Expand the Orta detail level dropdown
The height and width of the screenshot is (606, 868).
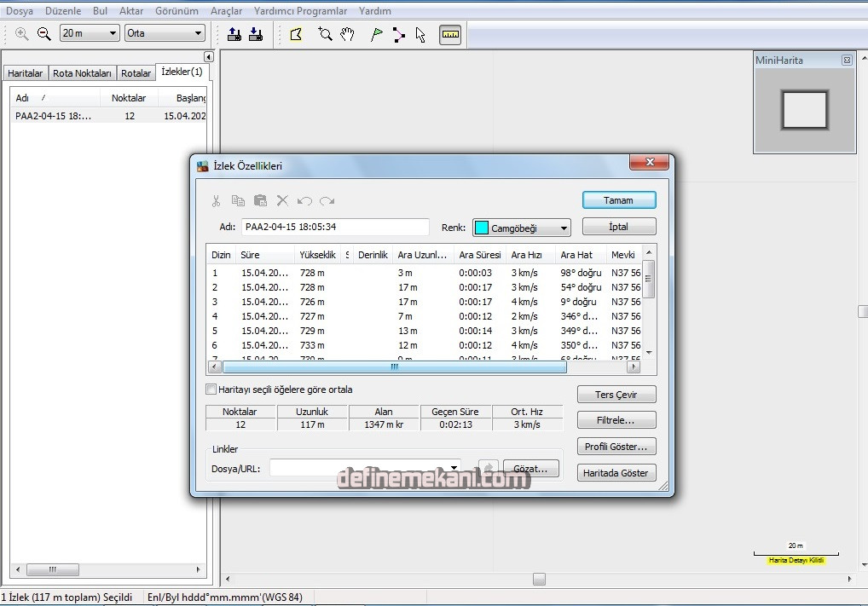point(165,33)
